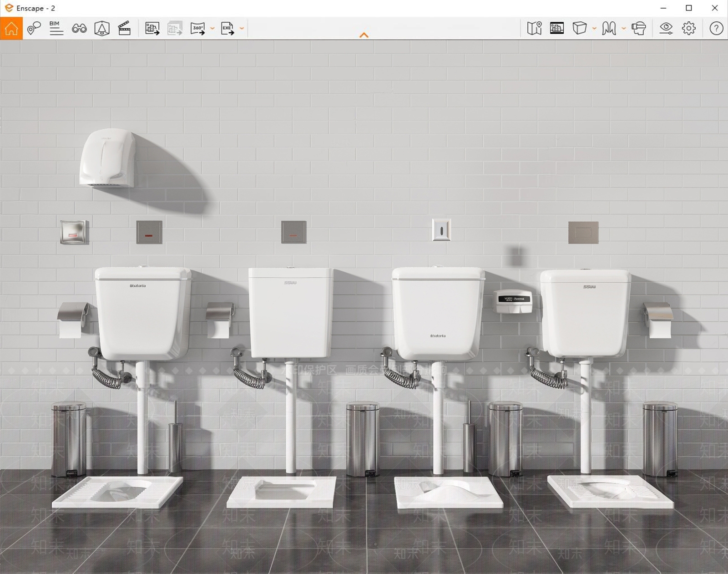Expand the EXE export dropdown arrow
This screenshot has width=728, height=574.
pos(242,28)
